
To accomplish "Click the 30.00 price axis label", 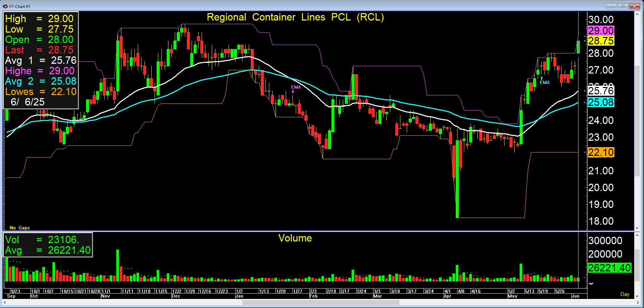I will pos(601,20).
